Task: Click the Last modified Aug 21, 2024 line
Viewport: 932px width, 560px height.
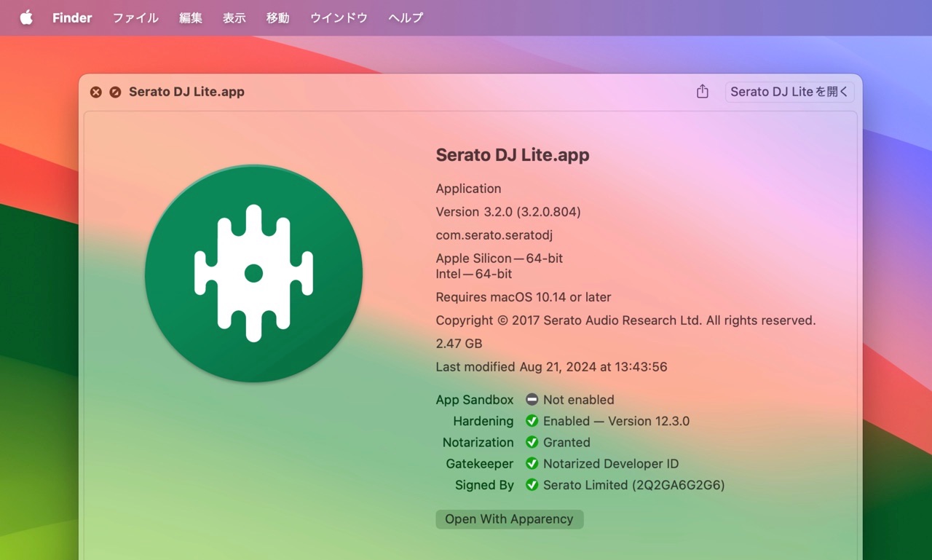Action: (552, 367)
